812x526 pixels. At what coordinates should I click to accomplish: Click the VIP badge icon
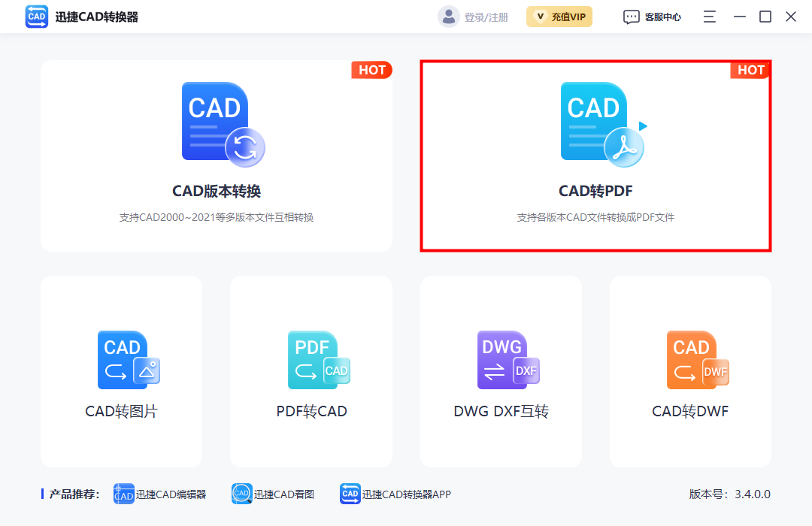(x=540, y=17)
